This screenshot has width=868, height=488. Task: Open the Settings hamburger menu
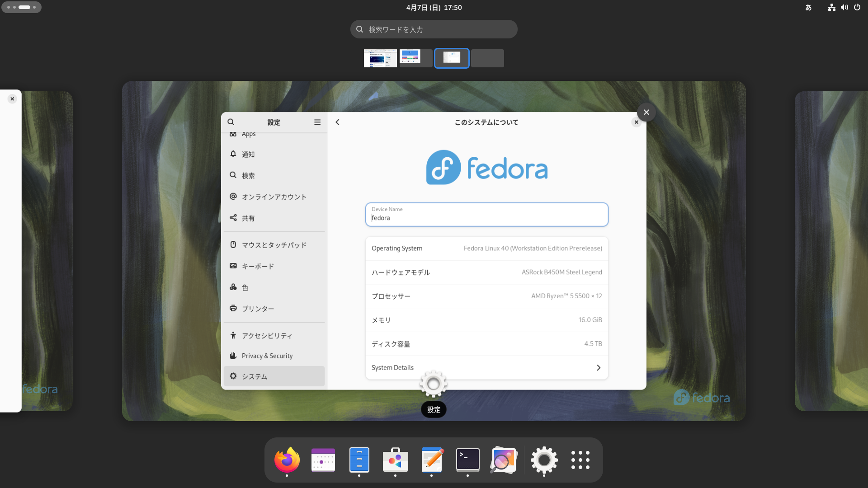317,122
